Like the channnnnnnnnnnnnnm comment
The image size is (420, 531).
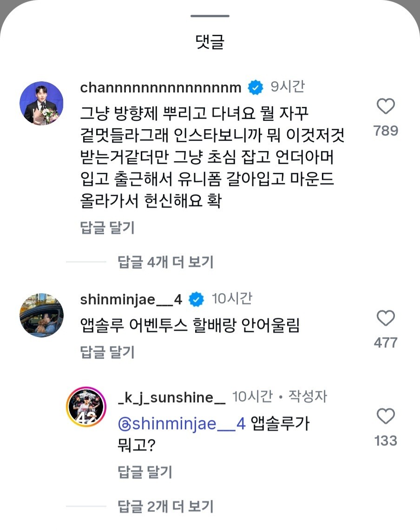pos(386,107)
